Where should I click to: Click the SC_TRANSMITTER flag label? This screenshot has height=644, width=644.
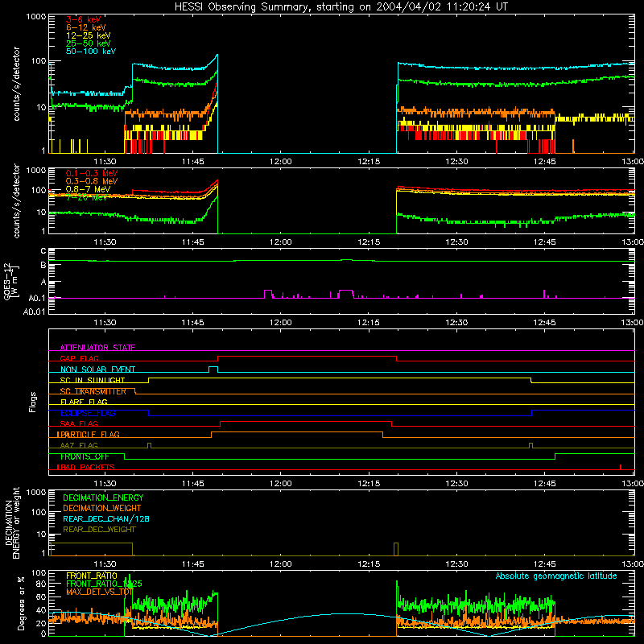tap(93, 391)
